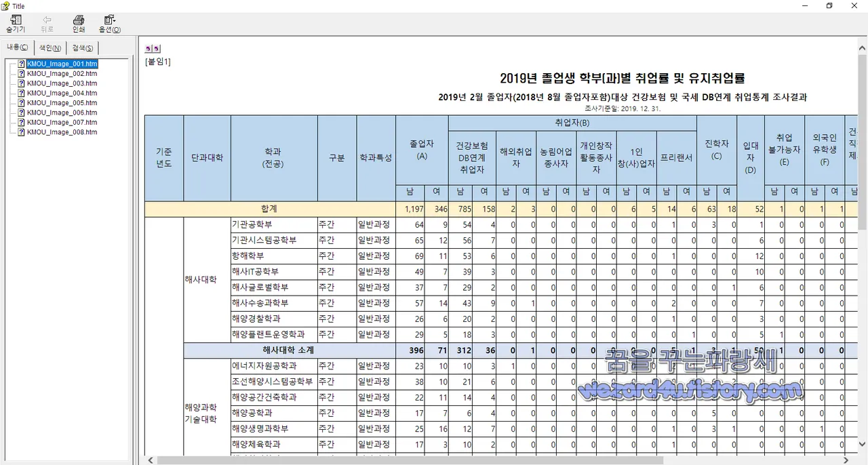Click the 해사수송과학부 department cell
Screen dimensions: 868x465
pyautogui.click(x=274, y=302)
